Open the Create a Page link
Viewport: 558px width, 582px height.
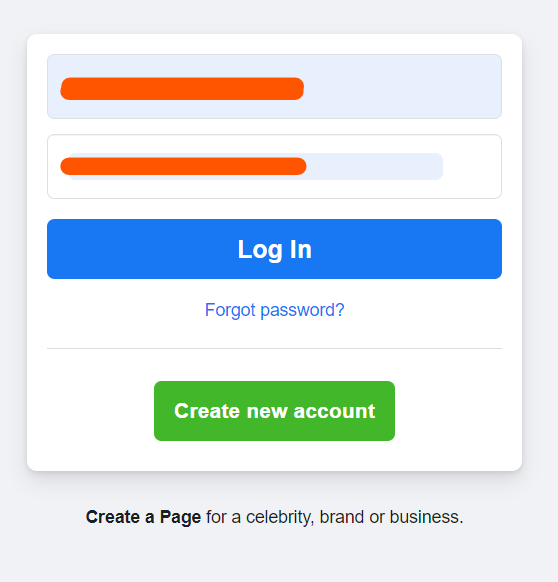(x=143, y=517)
